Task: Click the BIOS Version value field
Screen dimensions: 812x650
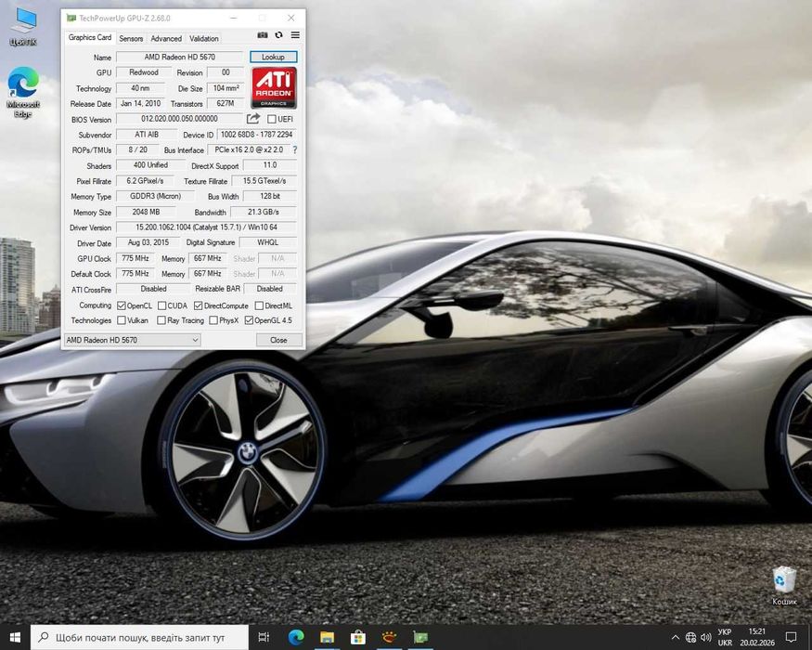Action: click(179, 119)
